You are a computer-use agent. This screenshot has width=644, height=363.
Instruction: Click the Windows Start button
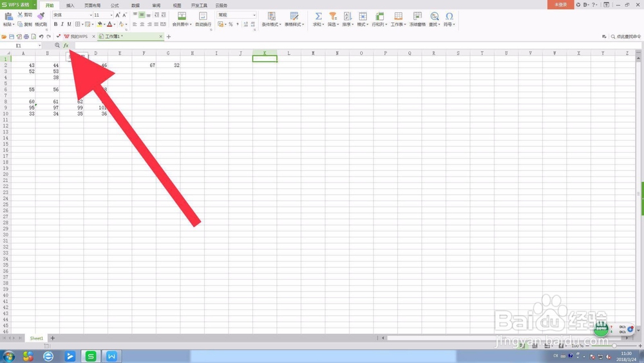tap(8, 356)
